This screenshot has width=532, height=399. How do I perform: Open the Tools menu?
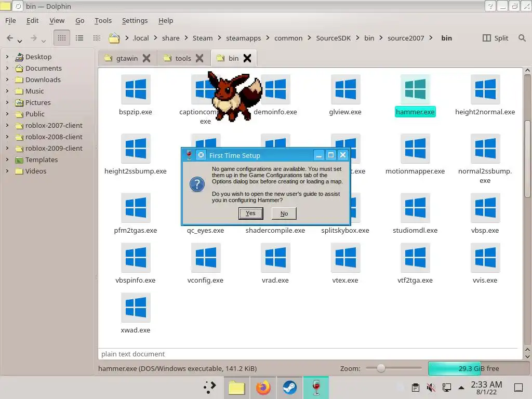(103, 20)
